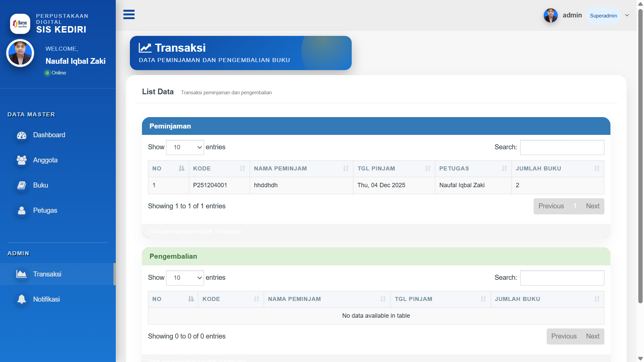The height and width of the screenshot is (362, 644).
Task: Click the hamburger menu icon
Action: coord(129,15)
